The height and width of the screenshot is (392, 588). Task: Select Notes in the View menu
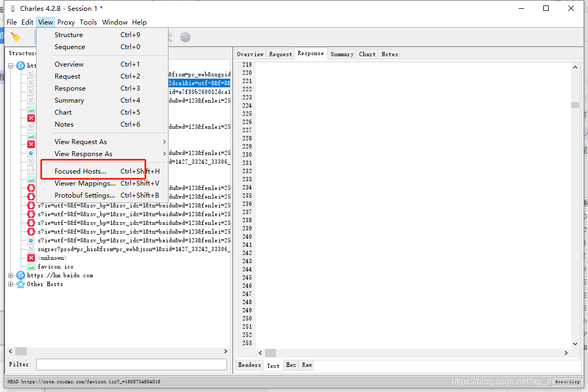point(102,124)
